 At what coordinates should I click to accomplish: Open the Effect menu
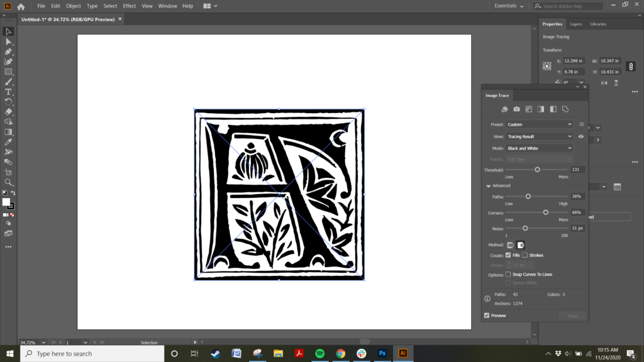coord(129,6)
